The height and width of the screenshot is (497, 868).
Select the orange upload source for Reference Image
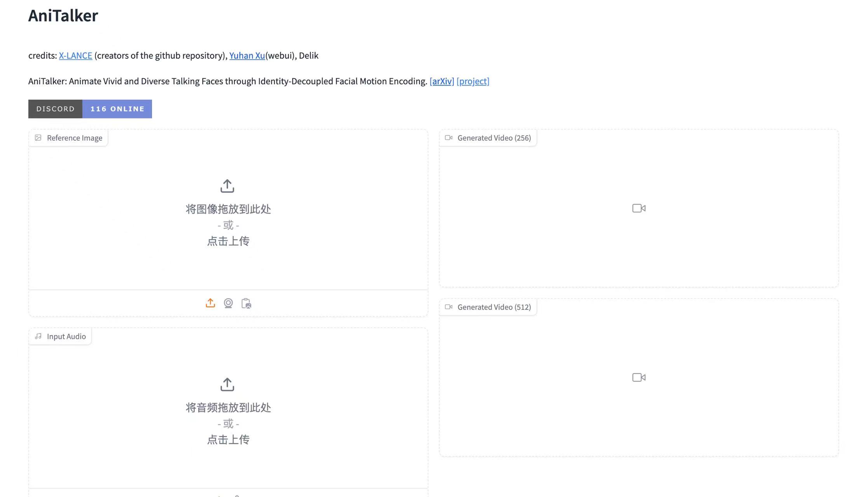[x=210, y=303]
